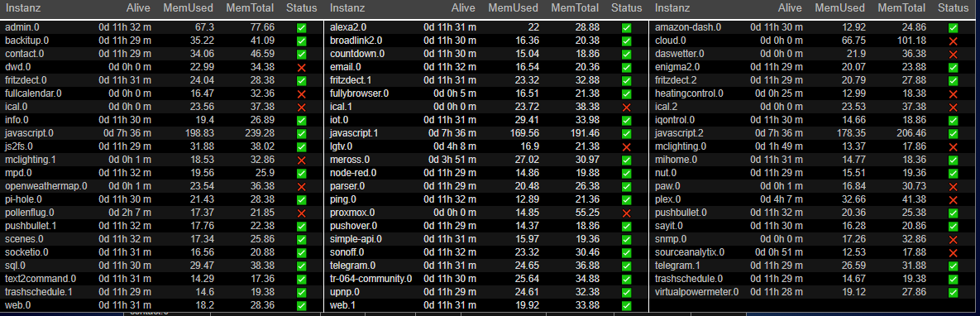Click the red X status for sourceanalytix.0

954,253
